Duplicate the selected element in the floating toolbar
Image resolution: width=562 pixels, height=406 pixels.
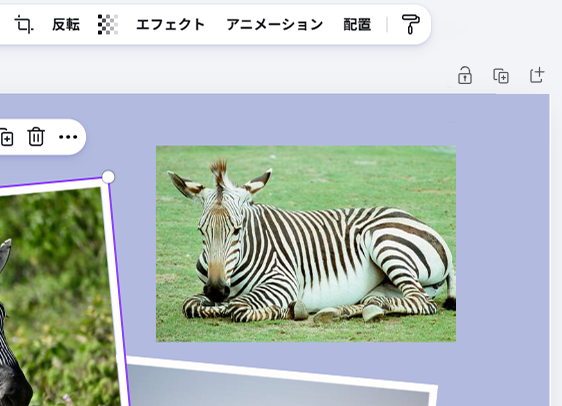[x=7, y=138]
